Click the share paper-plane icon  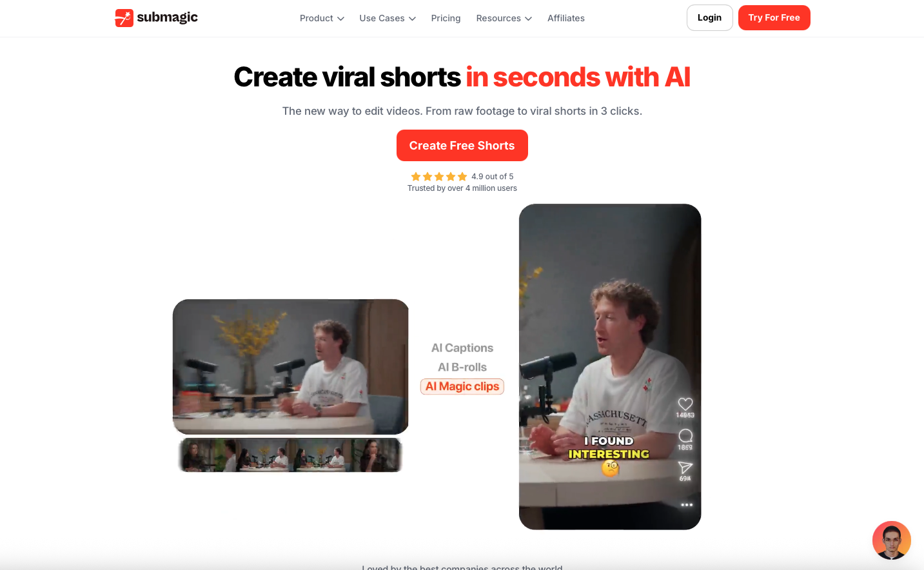(685, 467)
